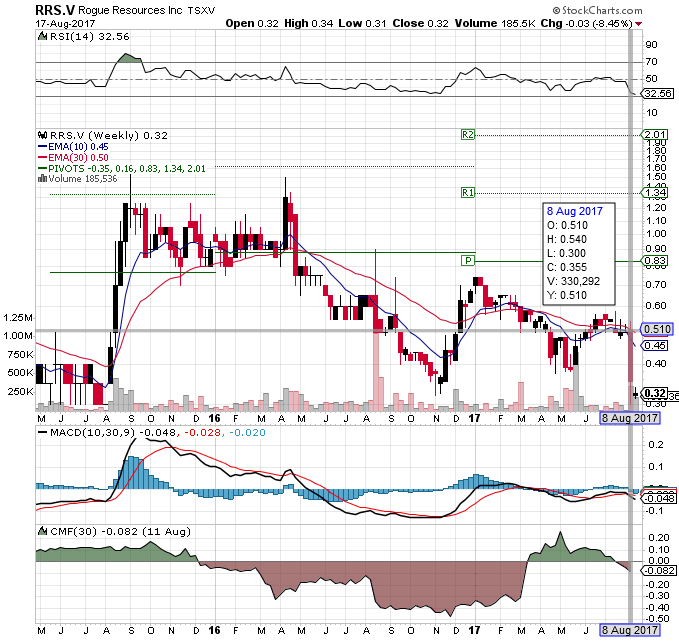Click the tooltip Y: 0.510 value
Image resolution: width=679 pixels, height=643 pixels.
pos(566,295)
